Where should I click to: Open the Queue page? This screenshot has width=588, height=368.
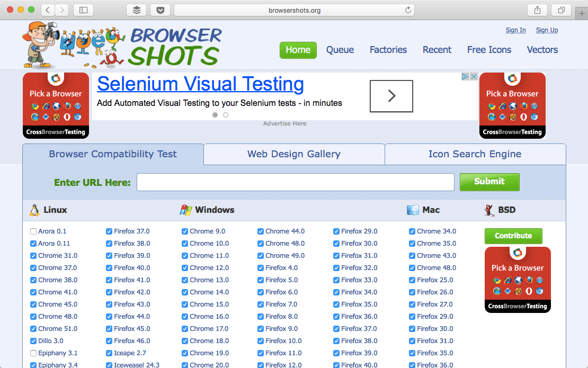[x=340, y=50]
